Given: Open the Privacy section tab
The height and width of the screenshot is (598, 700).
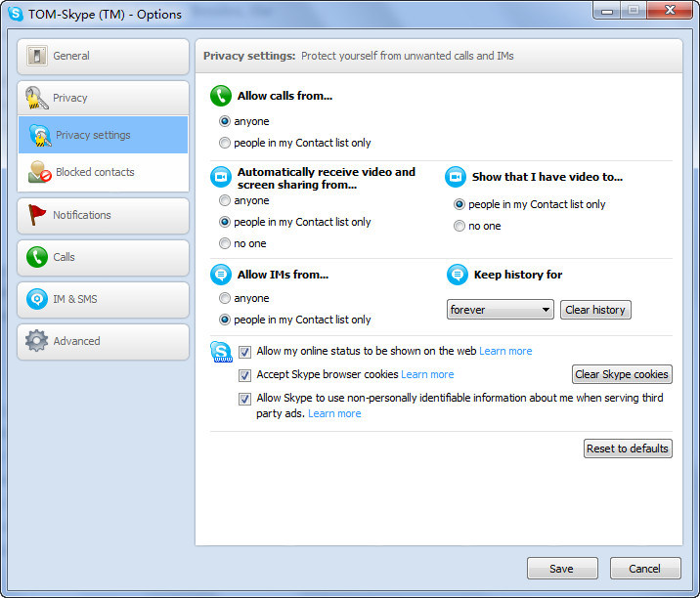Looking at the screenshot, I should [103, 98].
